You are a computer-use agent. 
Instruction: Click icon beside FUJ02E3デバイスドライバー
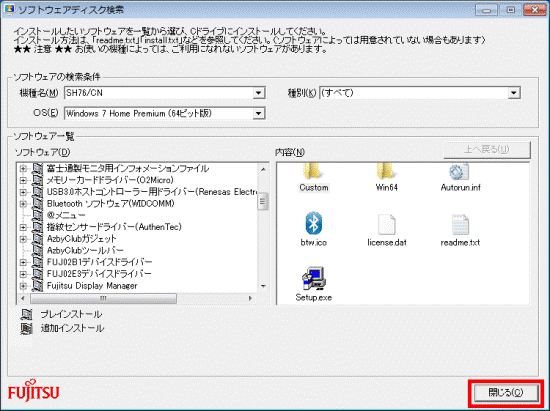tap(37, 274)
